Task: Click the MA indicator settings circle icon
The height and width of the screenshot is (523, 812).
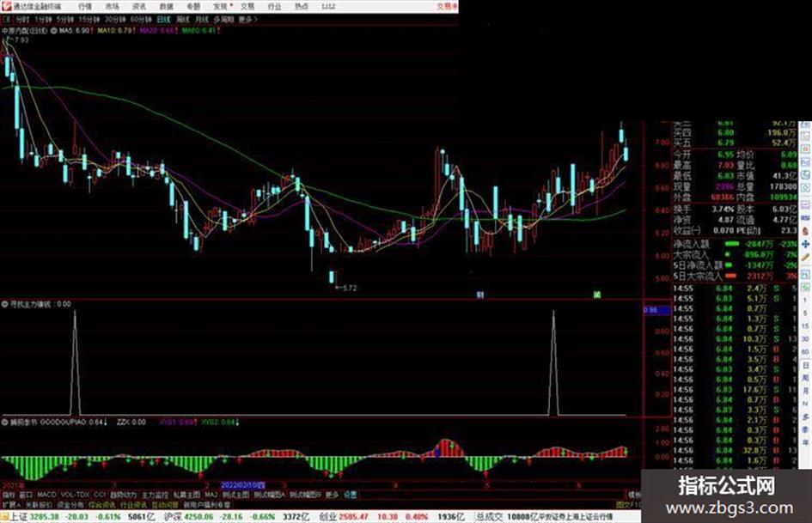Action: (x=54, y=31)
